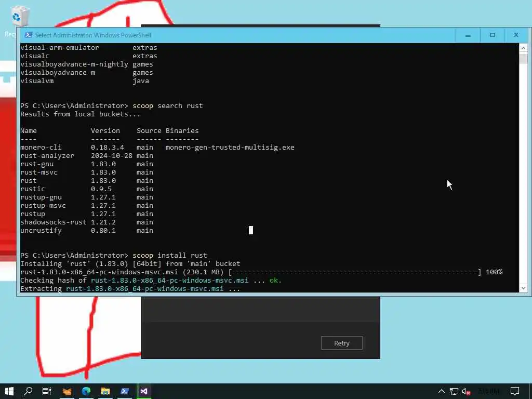532x399 pixels.
Task: Click the 'Binaries' column header
Action: (x=182, y=131)
